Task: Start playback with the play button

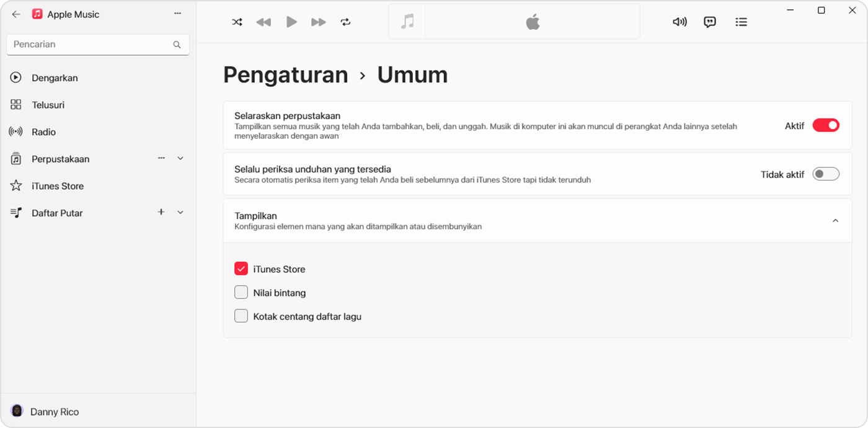Action: tap(291, 22)
